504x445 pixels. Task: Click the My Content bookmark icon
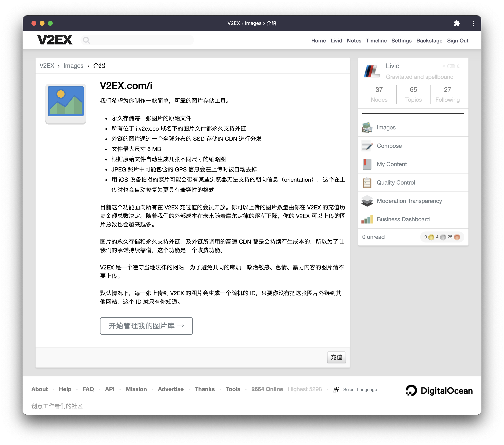click(x=367, y=164)
